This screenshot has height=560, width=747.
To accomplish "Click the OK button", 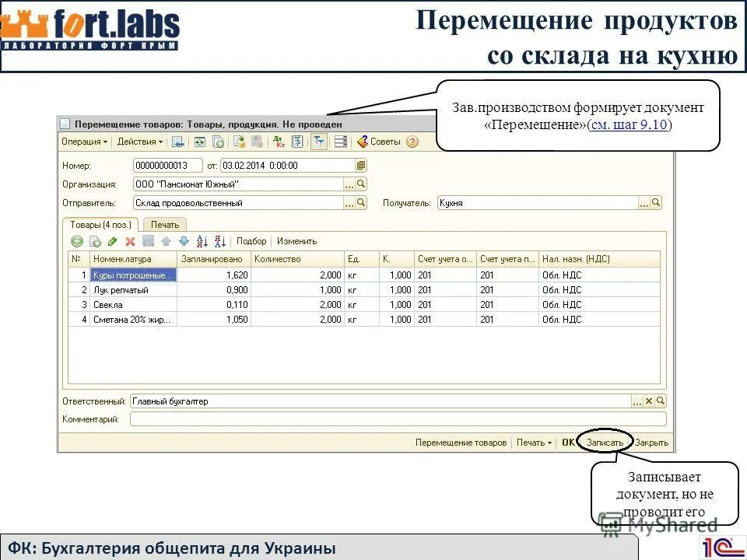I will click(568, 443).
